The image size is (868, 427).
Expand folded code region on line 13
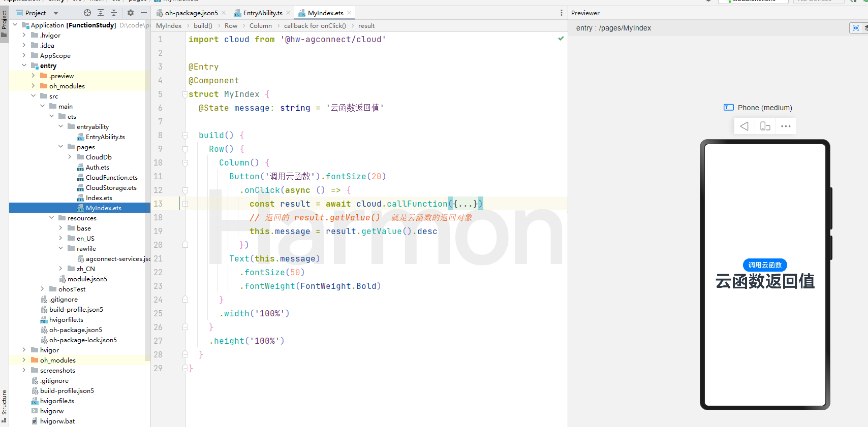[x=185, y=204]
